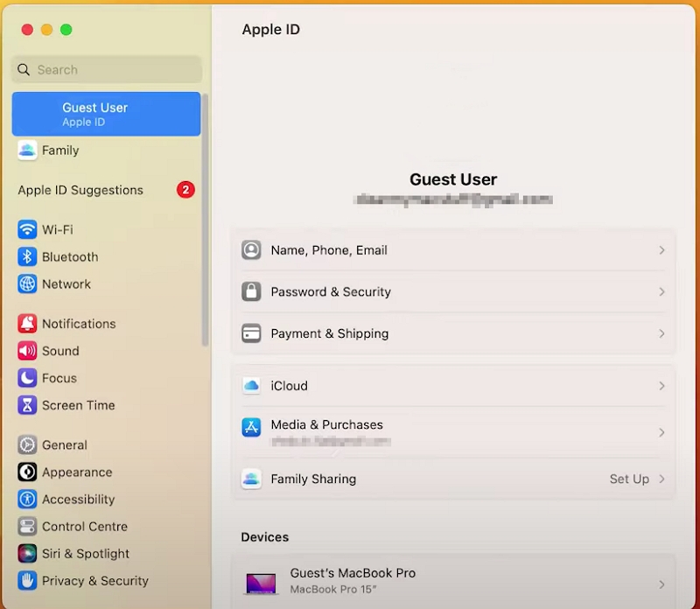Viewport: 700px width, 609px height.
Task: Open the Control Centre icon
Action: [x=27, y=527]
